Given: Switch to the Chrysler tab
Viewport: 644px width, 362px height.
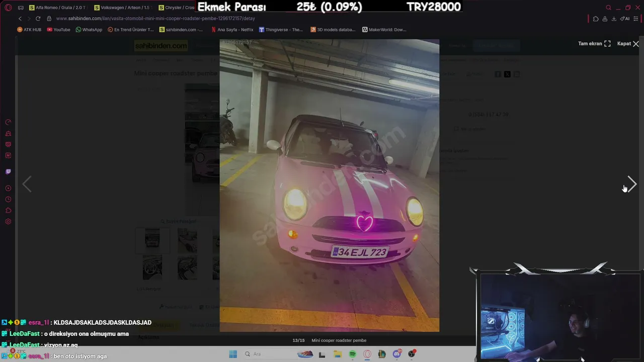Looking at the screenshot, I should click(177, 8).
